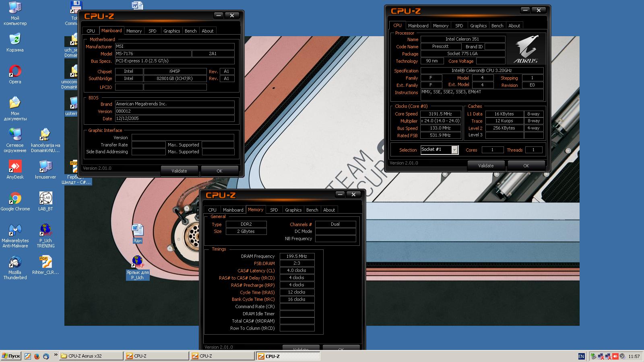Expand the quick launch overflow chevron
This screenshot has width=644, height=362.
56,355
